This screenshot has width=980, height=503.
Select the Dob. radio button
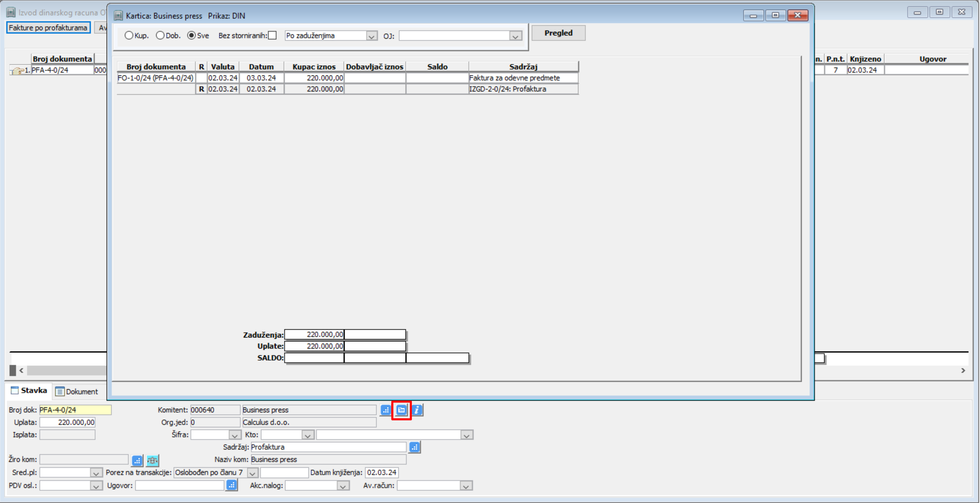click(x=160, y=35)
